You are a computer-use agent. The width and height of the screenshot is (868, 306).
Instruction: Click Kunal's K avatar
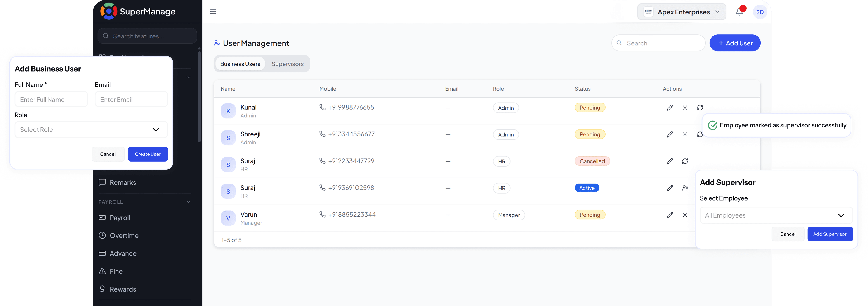click(x=228, y=111)
